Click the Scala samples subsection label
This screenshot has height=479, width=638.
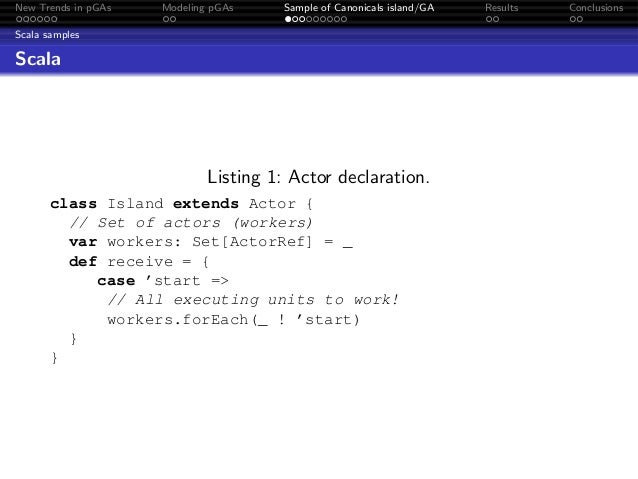[47, 35]
